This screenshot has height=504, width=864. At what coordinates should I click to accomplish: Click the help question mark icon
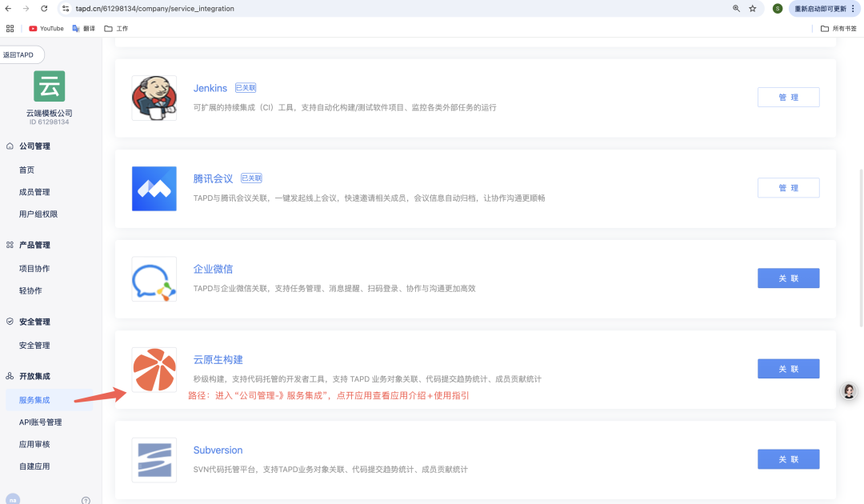click(86, 500)
